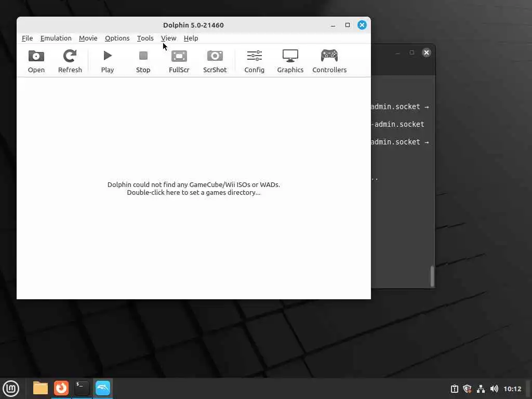
Task: Open the Movie menu
Action: tap(88, 38)
